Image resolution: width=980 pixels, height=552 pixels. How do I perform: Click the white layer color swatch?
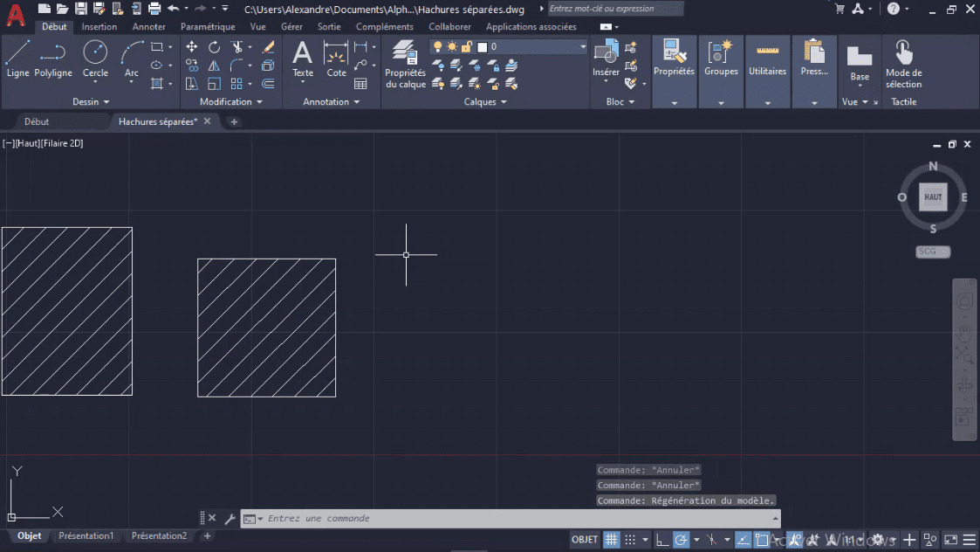point(482,45)
